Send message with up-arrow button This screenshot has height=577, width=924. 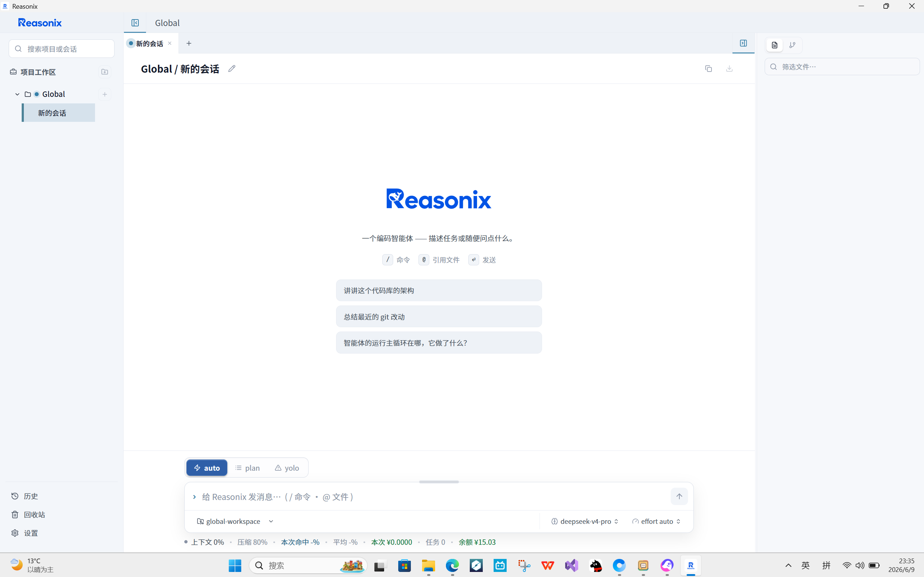[x=679, y=496]
